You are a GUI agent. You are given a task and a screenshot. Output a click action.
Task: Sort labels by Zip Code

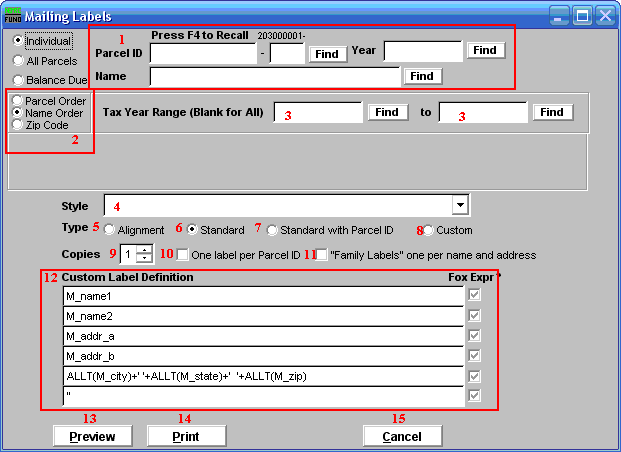17,125
